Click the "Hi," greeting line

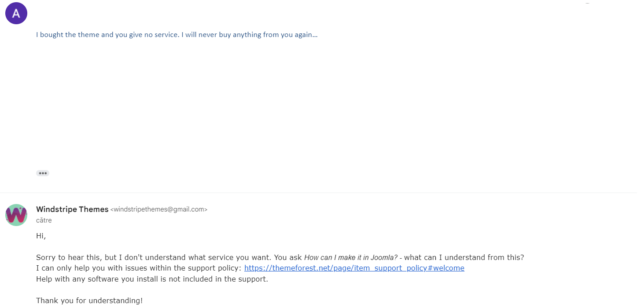[41, 236]
